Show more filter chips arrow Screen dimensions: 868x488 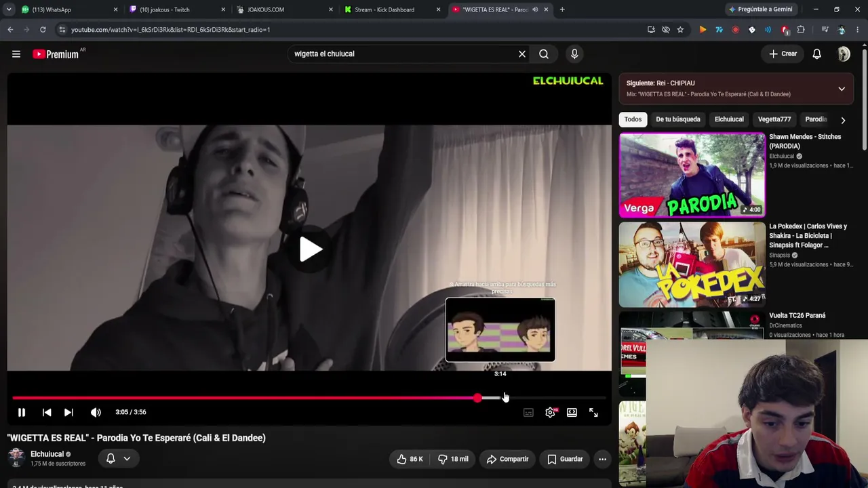843,120
